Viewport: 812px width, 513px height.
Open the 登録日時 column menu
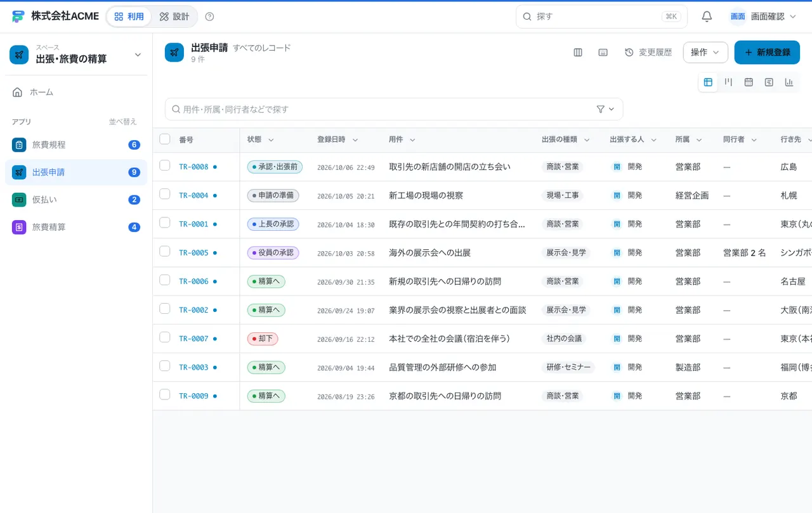tap(355, 140)
